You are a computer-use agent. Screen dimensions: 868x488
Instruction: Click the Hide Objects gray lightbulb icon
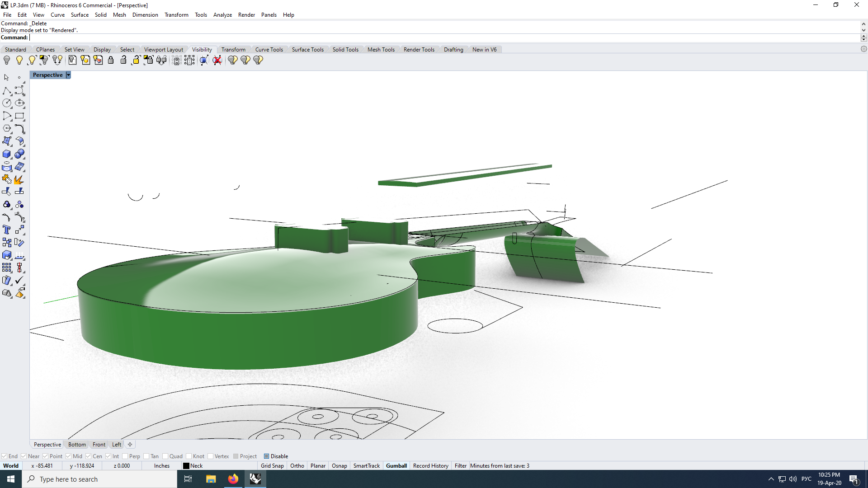pos(7,60)
